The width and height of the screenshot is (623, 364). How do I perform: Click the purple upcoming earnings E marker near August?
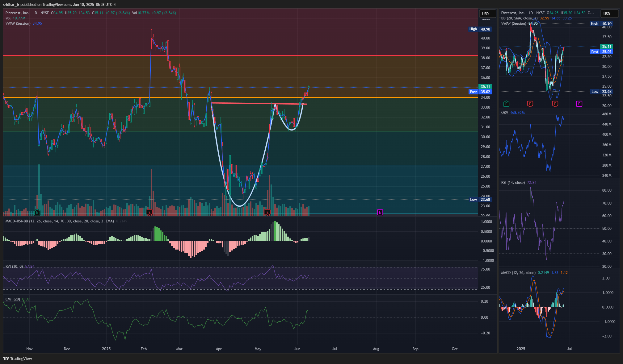pyautogui.click(x=380, y=212)
